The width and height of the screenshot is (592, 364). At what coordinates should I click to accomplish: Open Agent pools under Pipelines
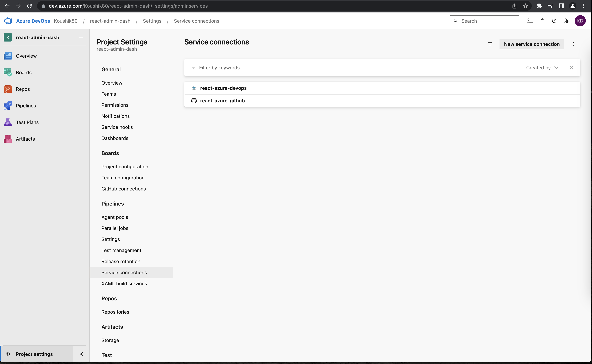pos(115,217)
